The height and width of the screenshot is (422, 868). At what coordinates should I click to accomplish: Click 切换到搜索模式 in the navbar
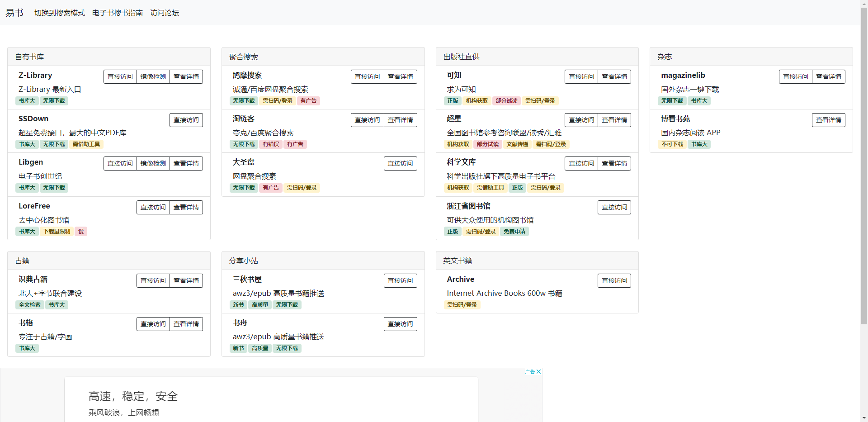coord(60,13)
